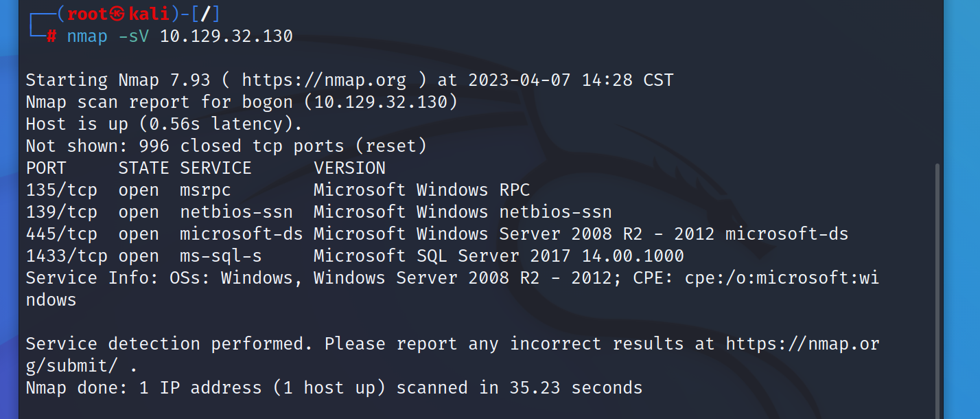
Task: Click the 445/tcp port entry
Action: 62,234
